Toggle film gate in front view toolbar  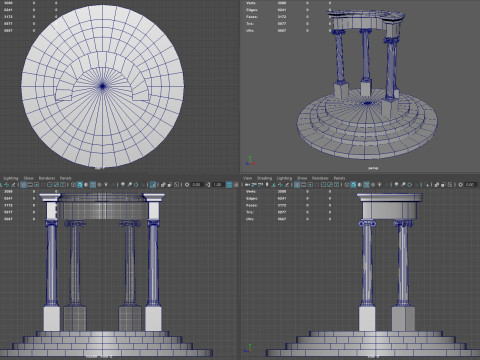point(30,185)
